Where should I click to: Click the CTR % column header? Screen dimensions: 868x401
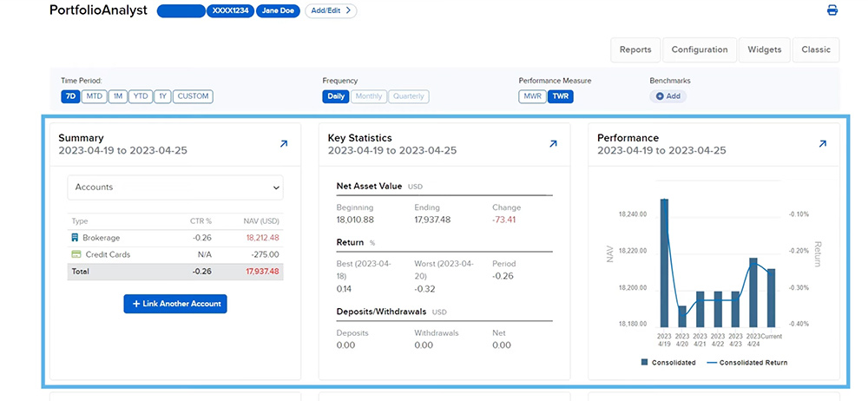coord(201,221)
